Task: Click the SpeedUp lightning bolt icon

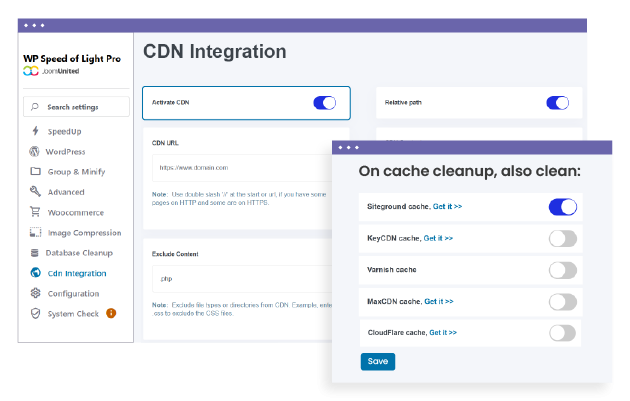Action: click(x=36, y=131)
